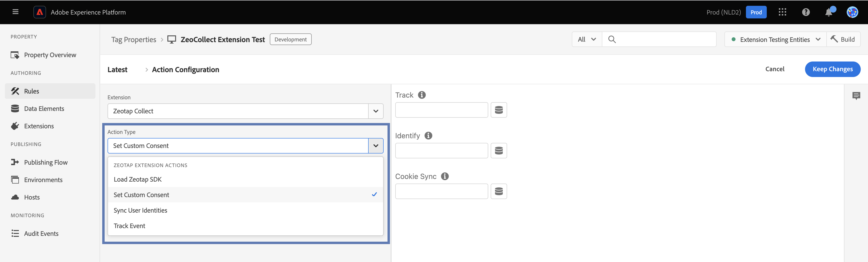Click the app switcher grid icon
The image size is (868, 262).
click(782, 12)
